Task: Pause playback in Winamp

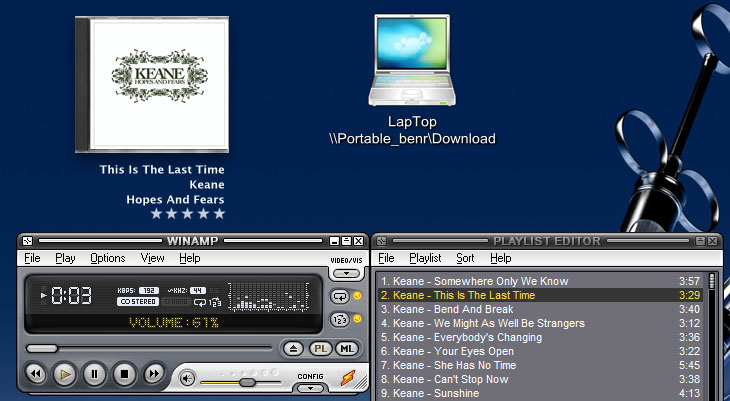Action: coord(95,374)
